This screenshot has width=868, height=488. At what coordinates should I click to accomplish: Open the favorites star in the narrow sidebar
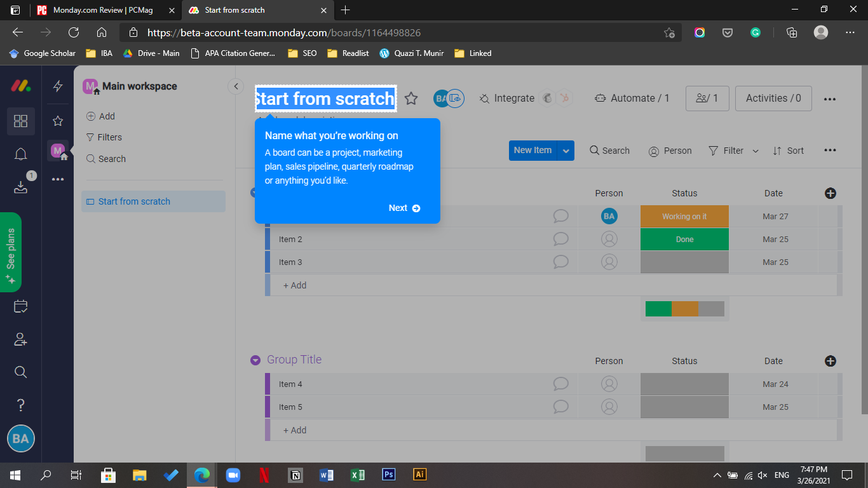click(58, 121)
